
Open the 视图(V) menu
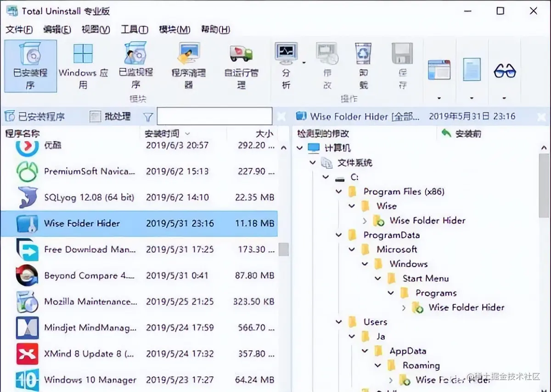pos(96,29)
